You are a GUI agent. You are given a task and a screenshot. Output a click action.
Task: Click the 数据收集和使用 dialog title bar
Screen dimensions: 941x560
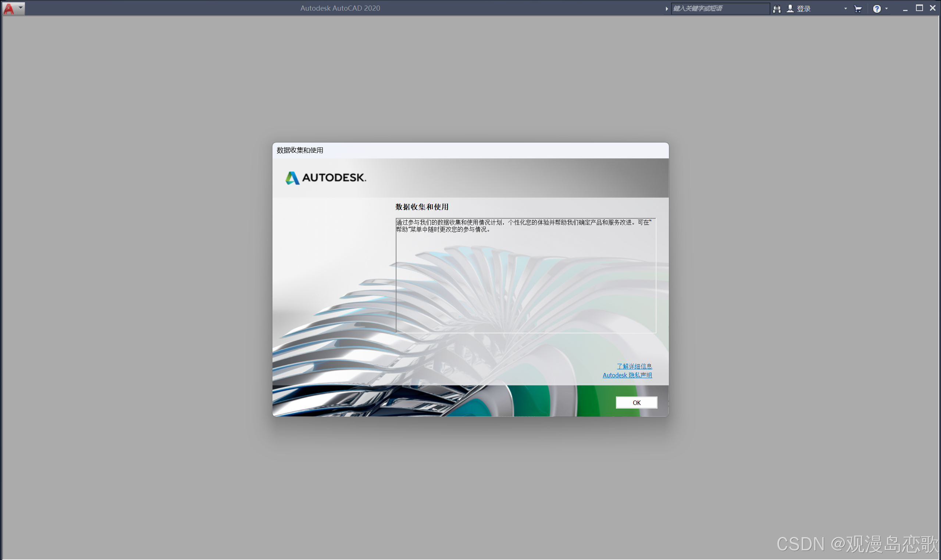(470, 150)
